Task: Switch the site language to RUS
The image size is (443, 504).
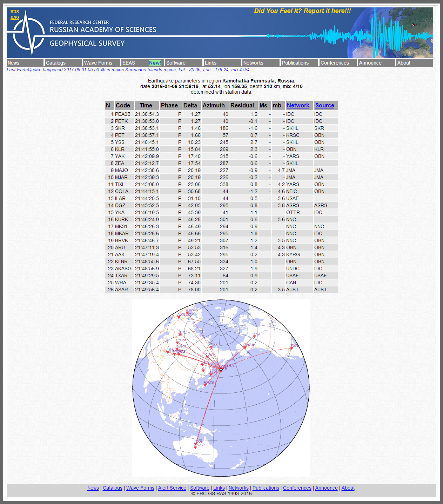Action: 14,12
